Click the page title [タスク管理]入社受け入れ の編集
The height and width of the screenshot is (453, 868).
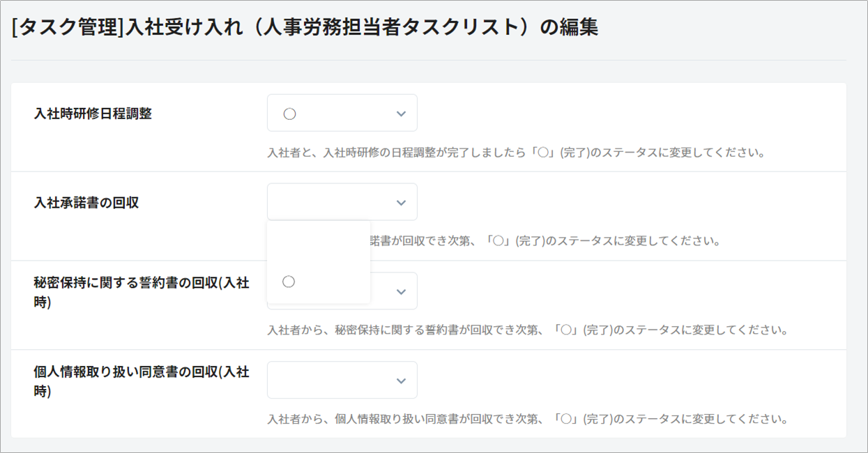click(305, 28)
